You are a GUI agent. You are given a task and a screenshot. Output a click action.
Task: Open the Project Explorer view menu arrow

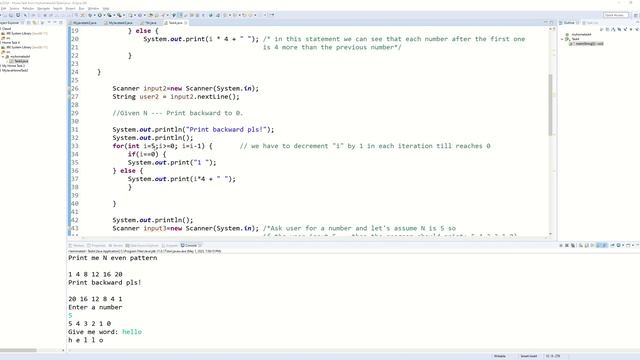(49, 23)
